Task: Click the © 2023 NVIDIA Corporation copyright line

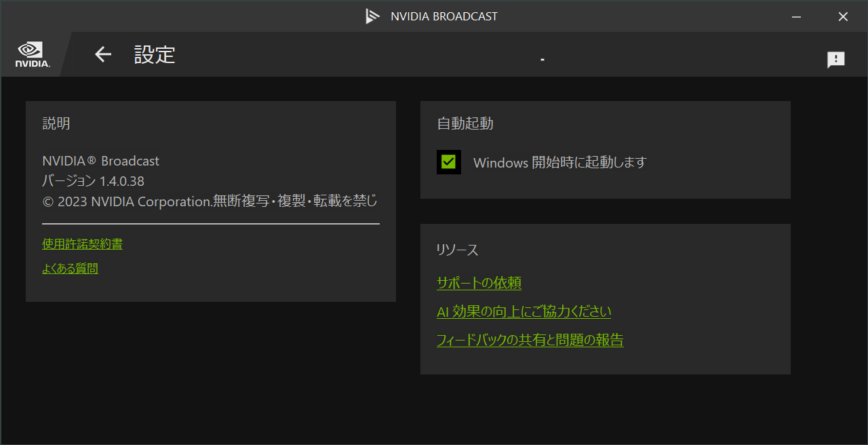Action: pyautogui.click(x=210, y=201)
